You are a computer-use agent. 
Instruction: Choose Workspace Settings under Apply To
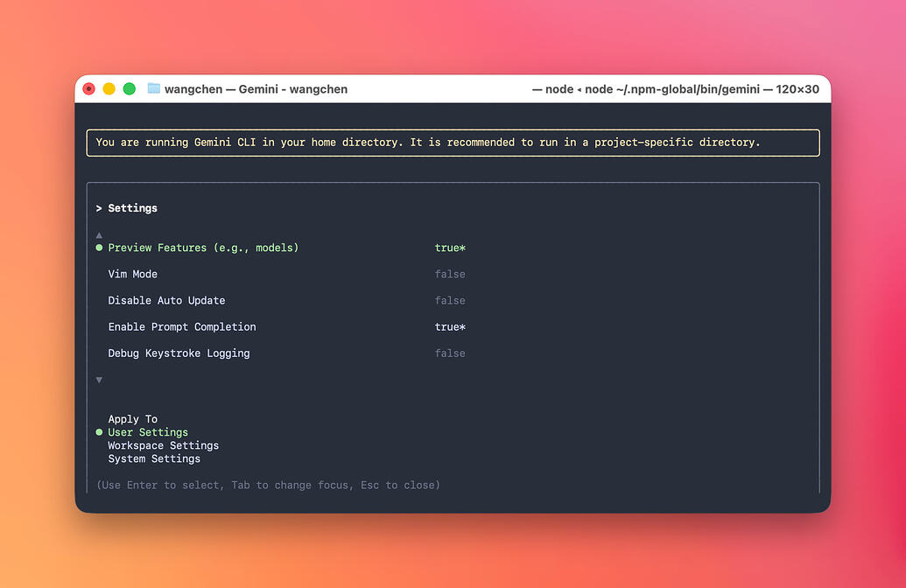pos(164,446)
